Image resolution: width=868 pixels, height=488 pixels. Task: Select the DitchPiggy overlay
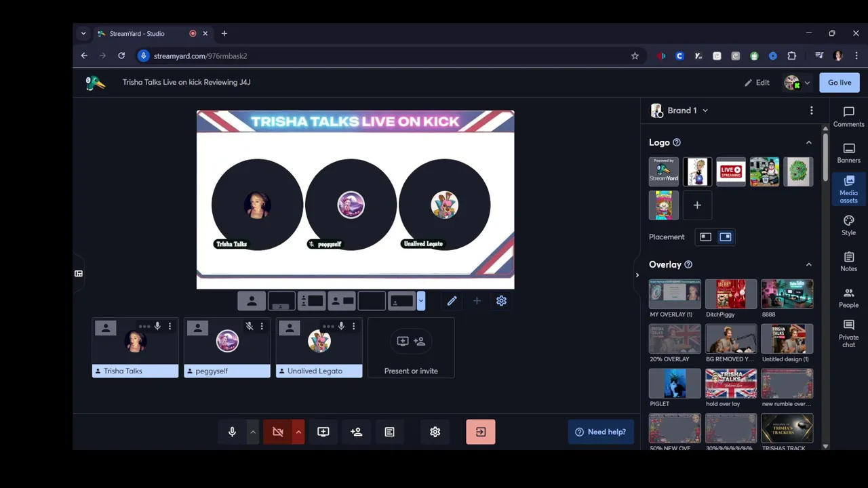coord(731,294)
